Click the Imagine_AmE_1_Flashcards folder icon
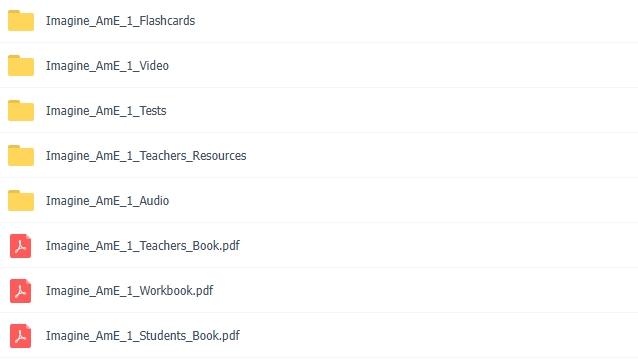This screenshot has width=638, height=361. pos(21,21)
